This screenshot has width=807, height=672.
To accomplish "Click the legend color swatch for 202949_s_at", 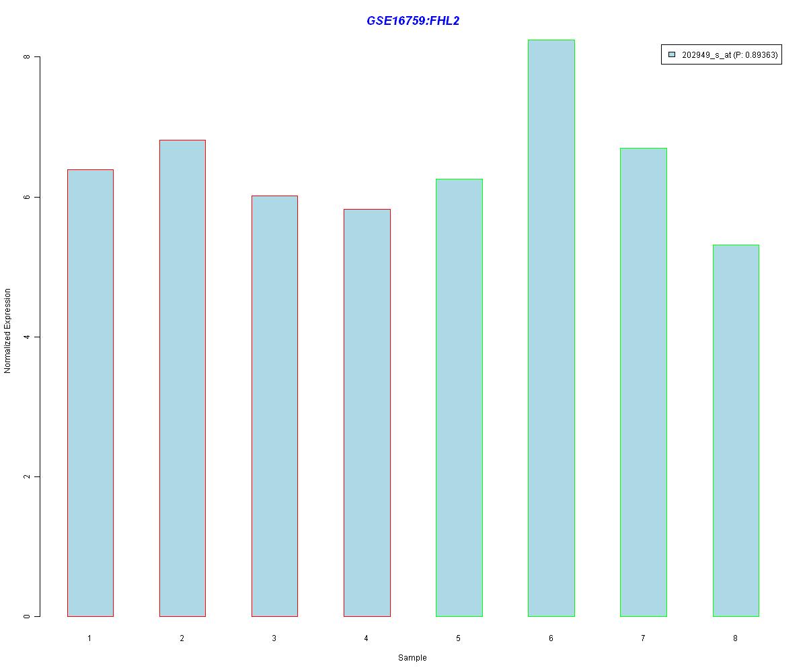I will coord(672,56).
